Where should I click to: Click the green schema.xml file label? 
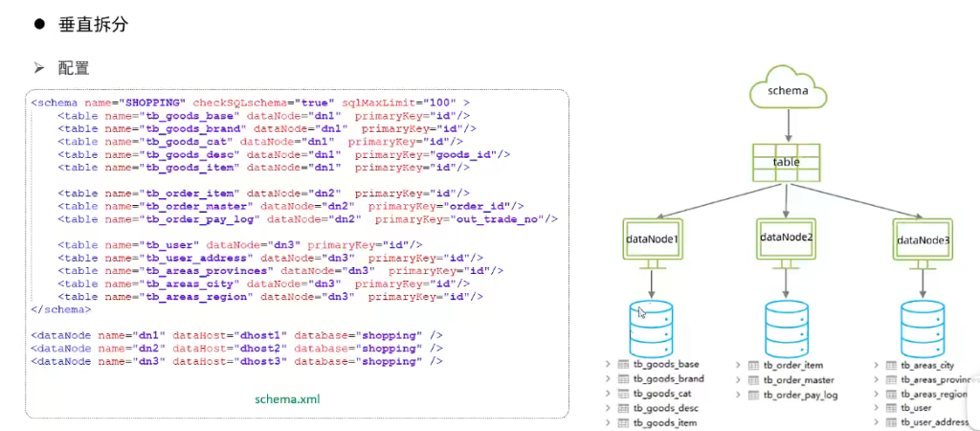pos(287,398)
